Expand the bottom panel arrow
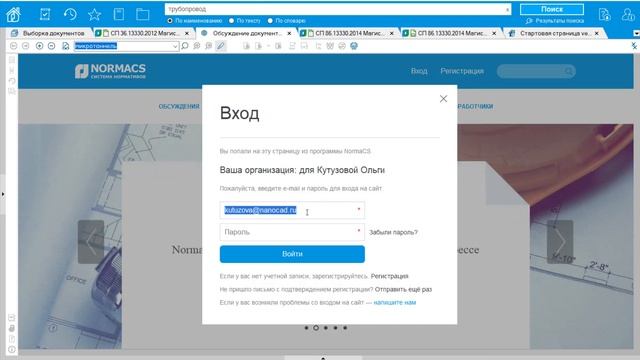The height and width of the screenshot is (360, 640). (x=323, y=358)
